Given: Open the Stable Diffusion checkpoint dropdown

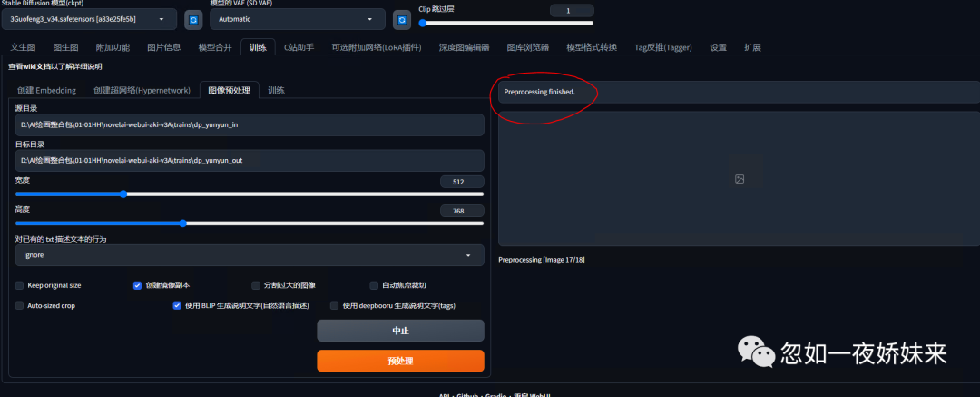Looking at the screenshot, I should (x=89, y=19).
